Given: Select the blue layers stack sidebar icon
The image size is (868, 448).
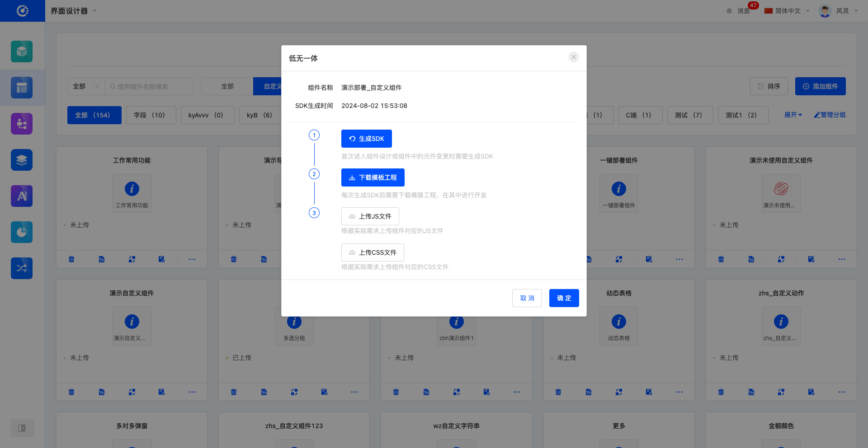Looking at the screenshot, I should [x=22, y=160].
